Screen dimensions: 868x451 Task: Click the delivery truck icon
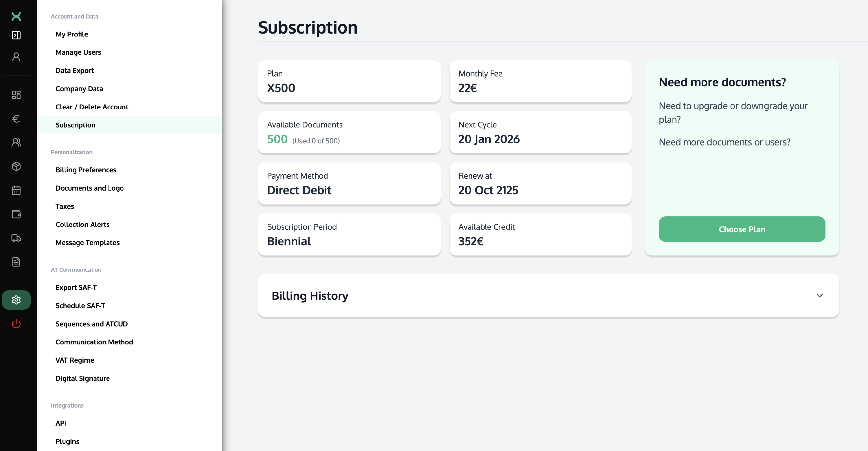[16, 238]
